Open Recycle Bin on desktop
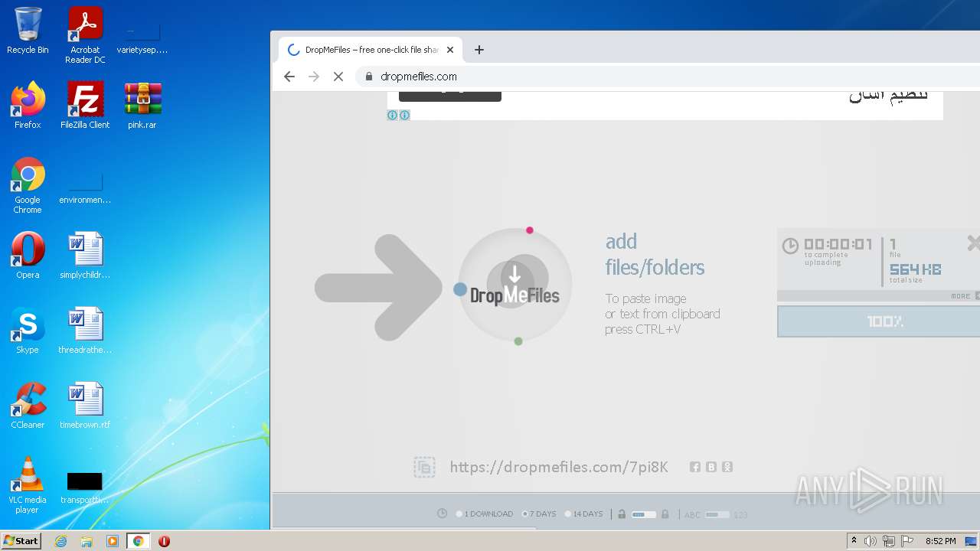This screenshot has height=551, width=980. pyautogui.click(x=28, y=31)
